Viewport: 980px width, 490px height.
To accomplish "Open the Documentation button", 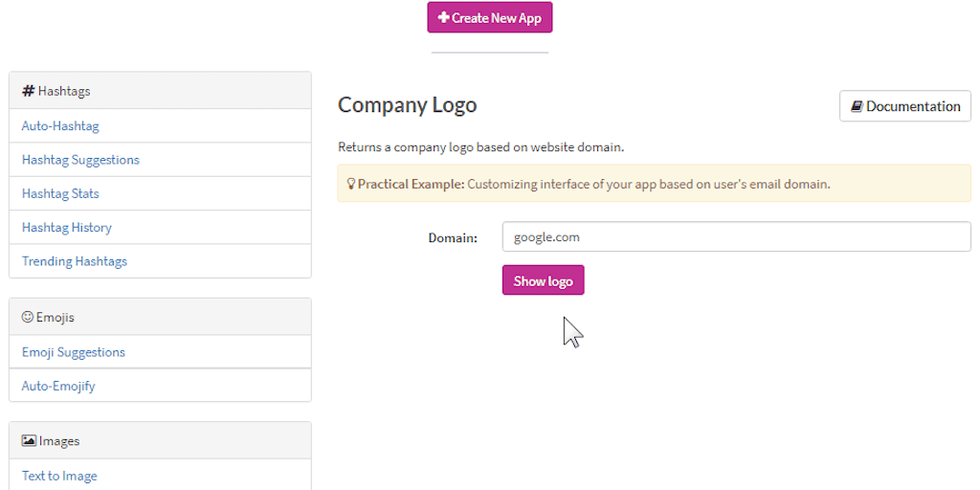I will point(905,106).
